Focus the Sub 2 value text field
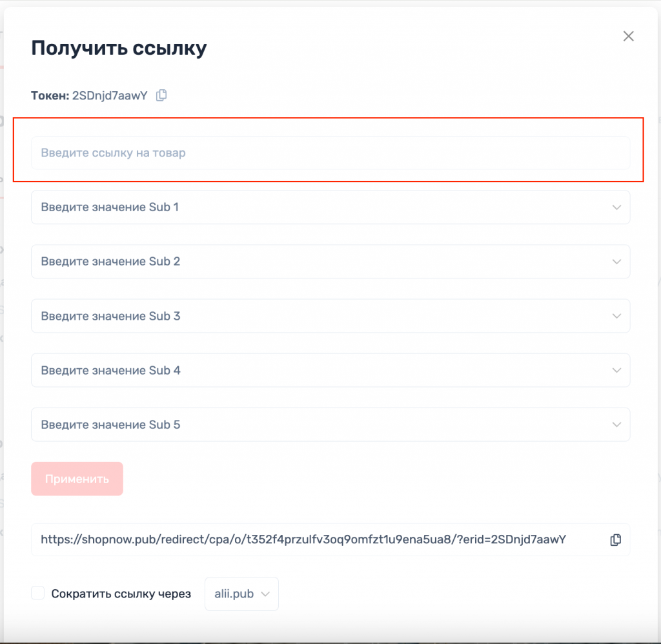This screenshot has width=661, height=644. coord(310,262)
